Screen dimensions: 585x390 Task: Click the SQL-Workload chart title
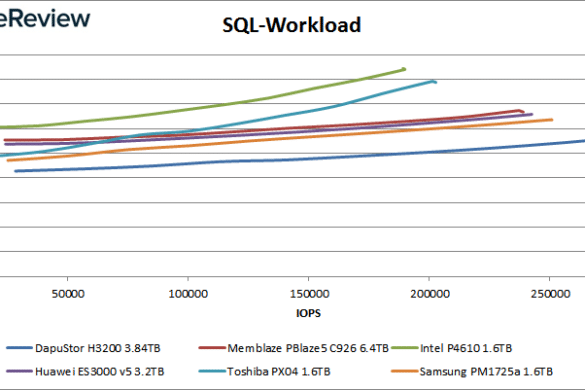(291, 25)
